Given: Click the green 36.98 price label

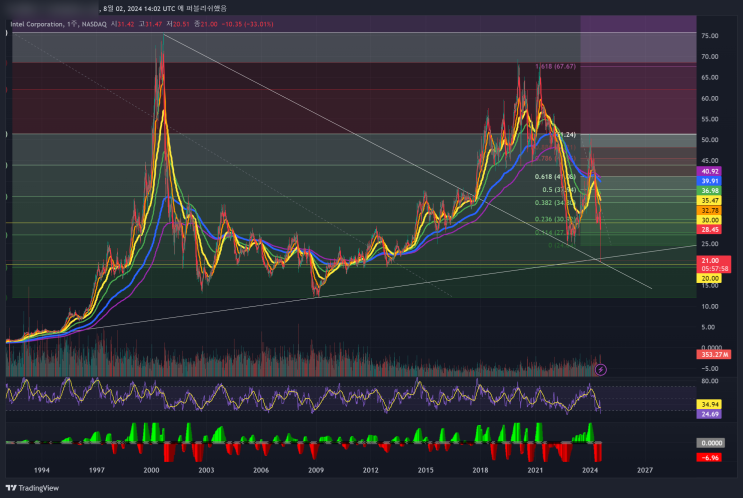Looking at the screenshot, I should point(709,190).
